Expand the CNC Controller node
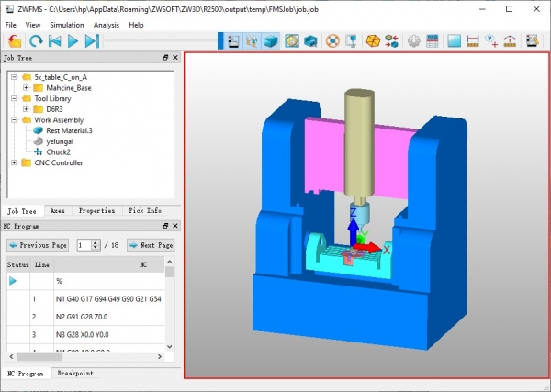 [x=14, y=162]
